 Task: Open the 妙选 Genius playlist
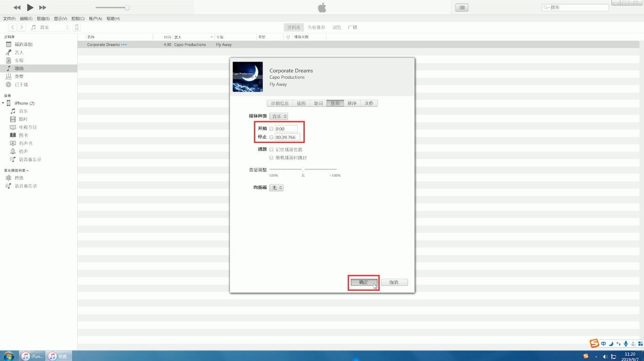19,178
